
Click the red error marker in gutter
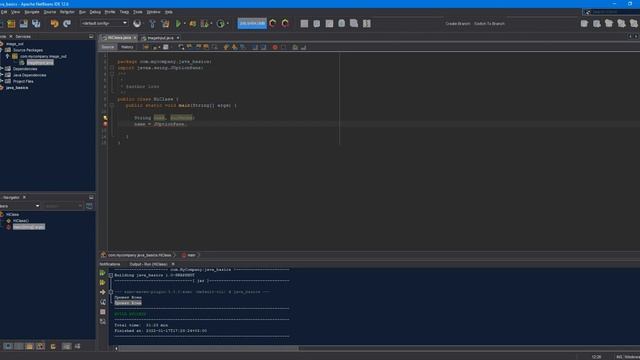pyautogui.click(x=105, y=124)
